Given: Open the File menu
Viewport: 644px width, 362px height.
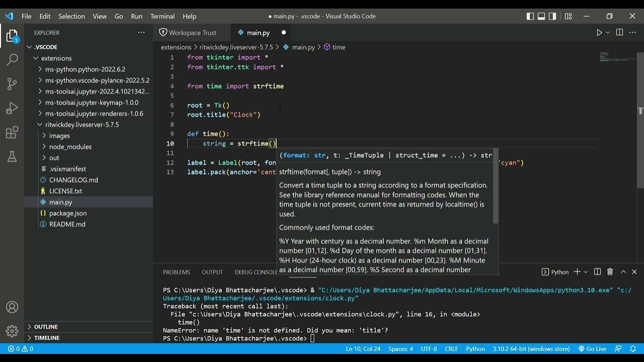Looking at the screenshot, I should coord(27,16).
